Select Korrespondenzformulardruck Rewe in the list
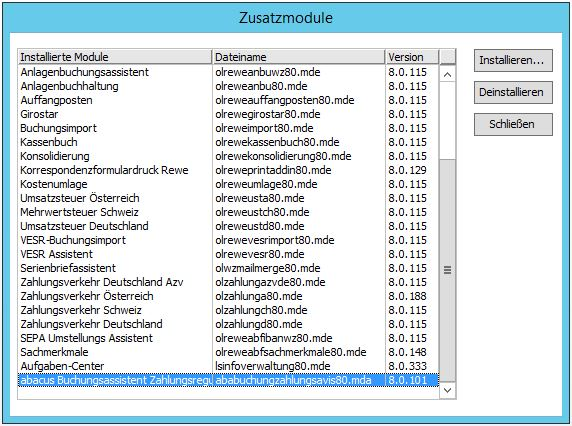The width and height of the screenshot is (572, 426). coord(228,170)
